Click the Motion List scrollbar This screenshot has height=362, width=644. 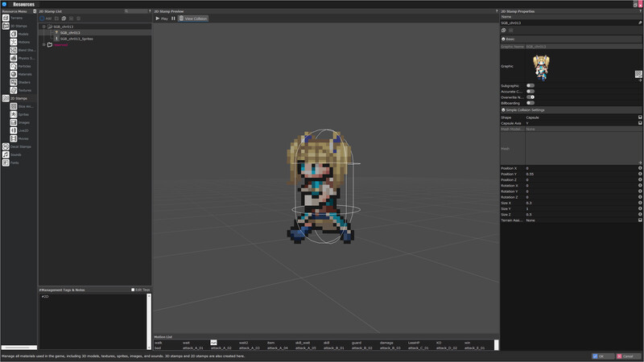tap(496, 345)
